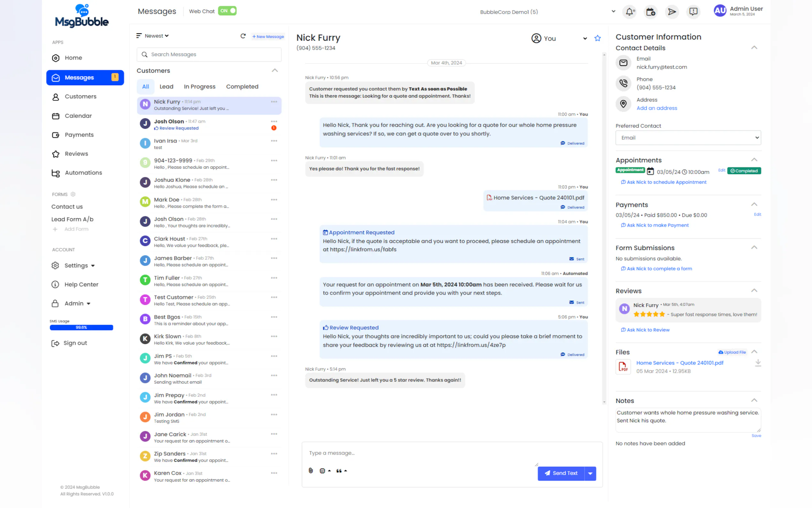Click the refresh messages icon
This screenshot has height=508, width=812.
pos(243,36)
